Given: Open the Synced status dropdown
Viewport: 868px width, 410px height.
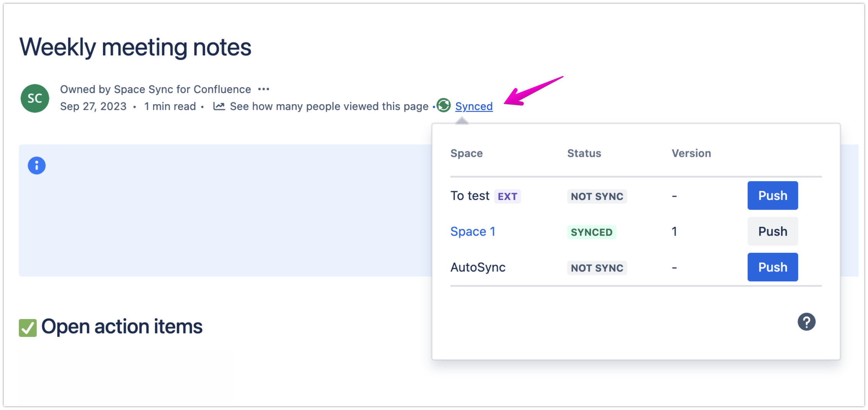Looking at the screenshot, I should [474, 106].
